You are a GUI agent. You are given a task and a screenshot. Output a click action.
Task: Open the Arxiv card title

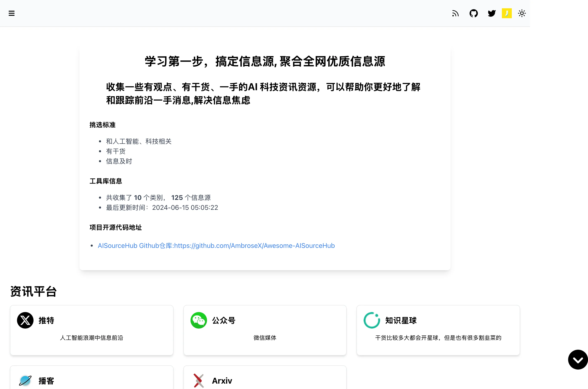(222, 381)
